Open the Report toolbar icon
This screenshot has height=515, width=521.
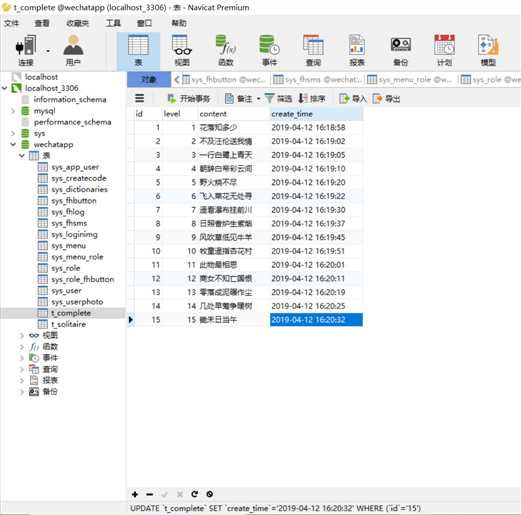point(357,50)
